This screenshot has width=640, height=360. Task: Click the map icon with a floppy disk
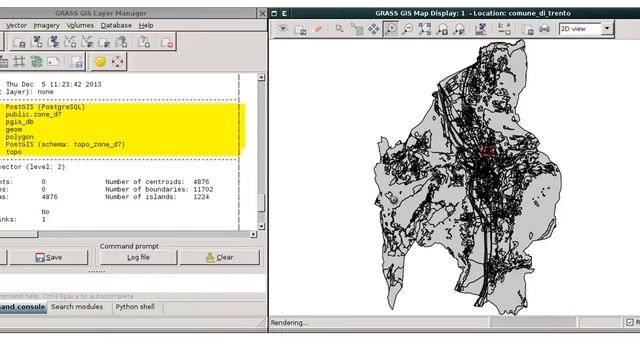click(76, 62)
